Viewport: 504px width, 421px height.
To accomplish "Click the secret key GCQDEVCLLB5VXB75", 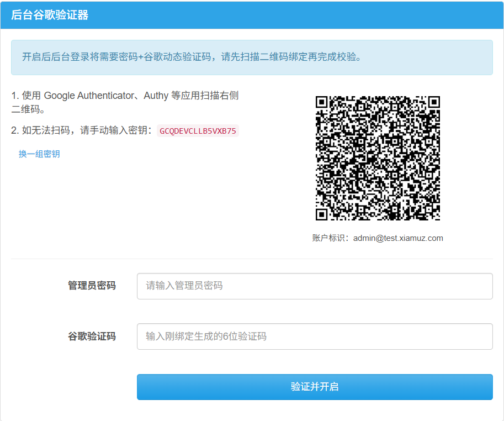I will [198, 131].
